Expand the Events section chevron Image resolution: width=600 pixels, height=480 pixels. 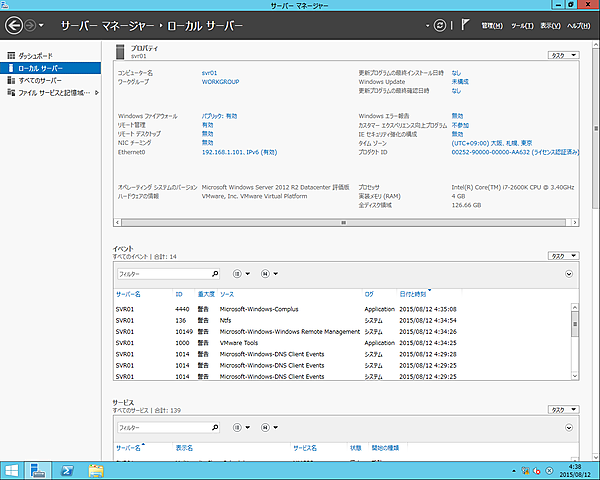pos(570,273)
